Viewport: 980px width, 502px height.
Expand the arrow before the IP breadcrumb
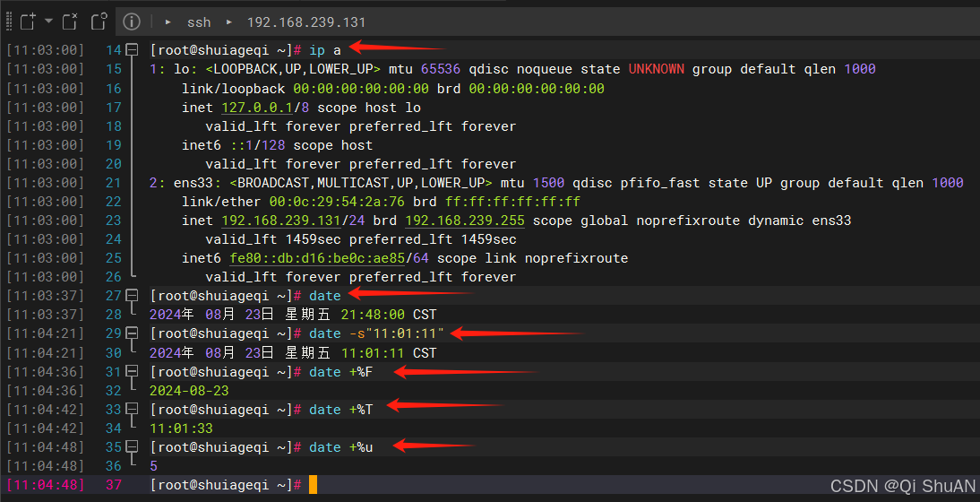click(229, 22)
